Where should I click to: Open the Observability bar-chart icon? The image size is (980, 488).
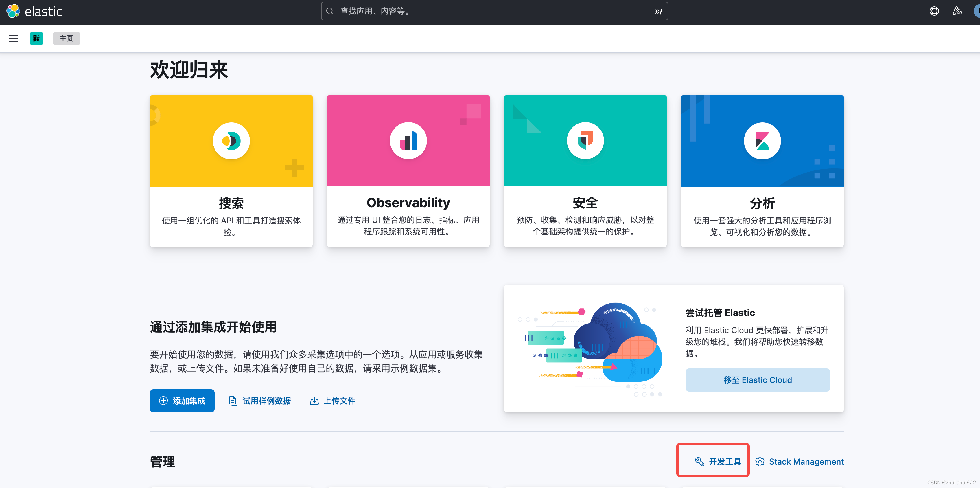click(x=408, y=141)
